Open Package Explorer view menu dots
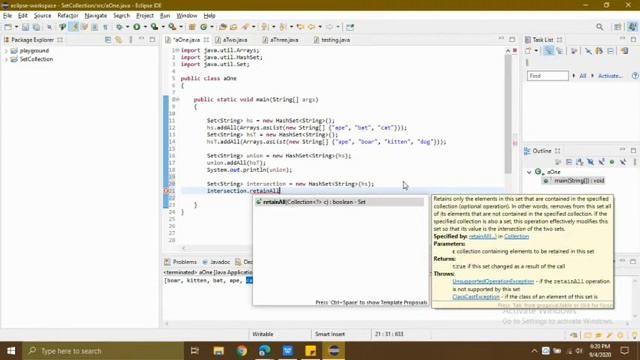Image resolution: width=640 pixels, height=360 pixels. [x=131, y=40]
